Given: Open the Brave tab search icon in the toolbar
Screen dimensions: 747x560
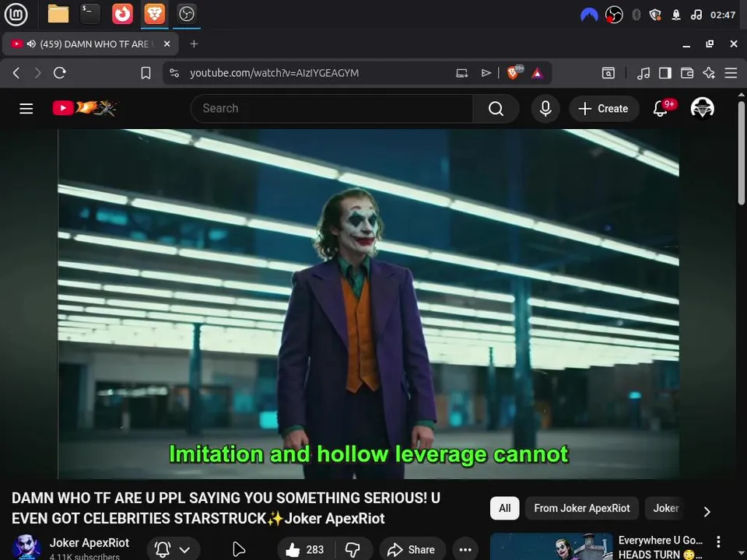Looking at the screenshot, I should tap(608, 73).
